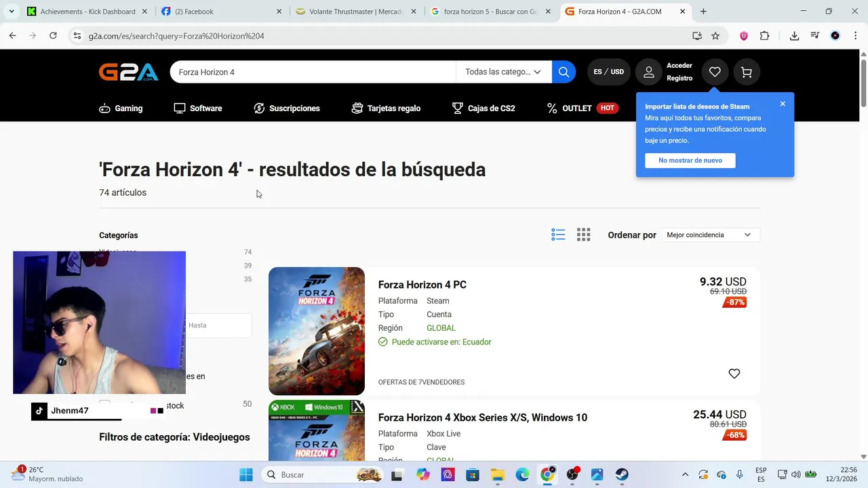Open the Suscripciones menu
The image size is (868, 488).
pyautogui.click(x=287, y=108)
